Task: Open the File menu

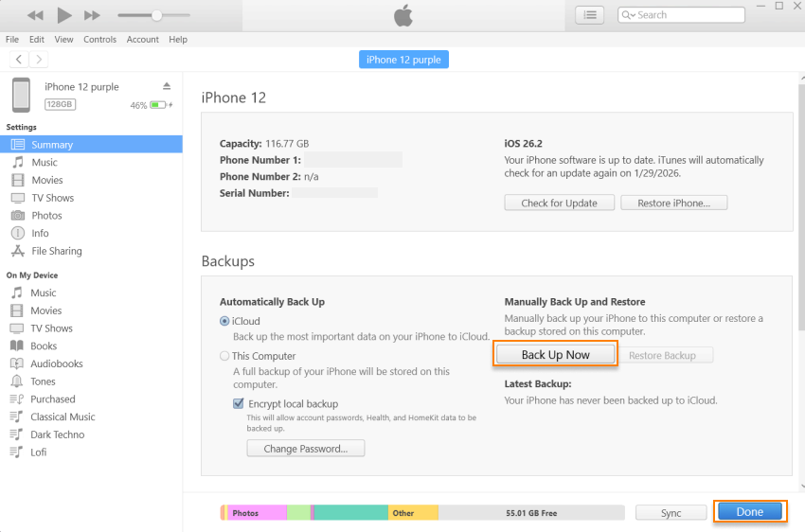Action: [11, 40]
